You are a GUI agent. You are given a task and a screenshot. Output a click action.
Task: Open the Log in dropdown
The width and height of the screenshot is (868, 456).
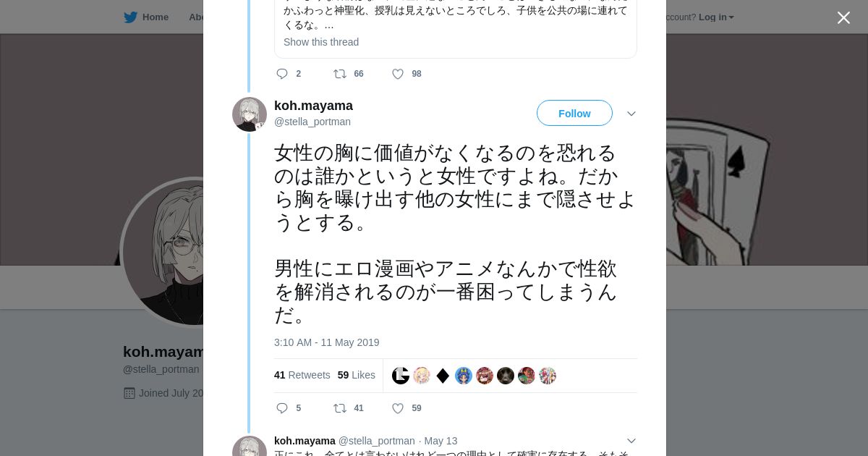click(x=715, y=17)
